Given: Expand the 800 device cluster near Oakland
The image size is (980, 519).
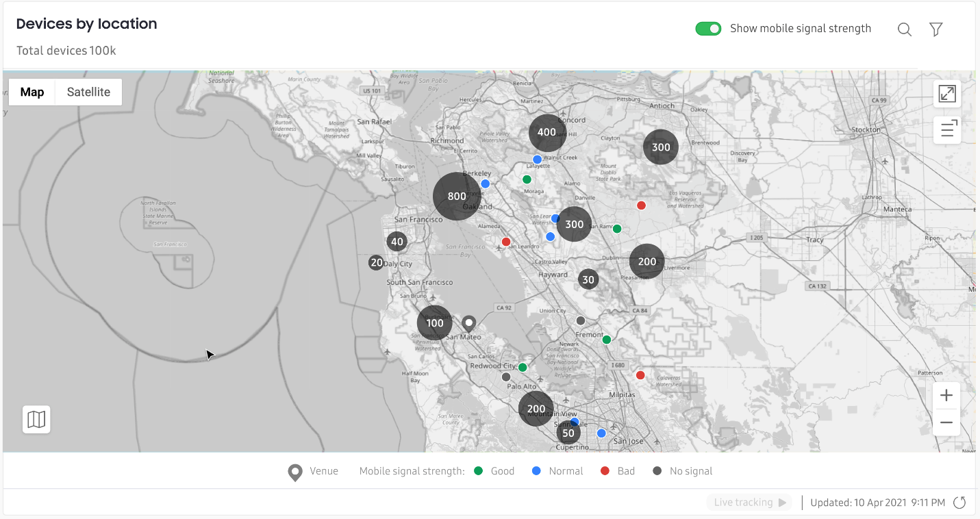Looking at the screenshot, I should (456, 197).
